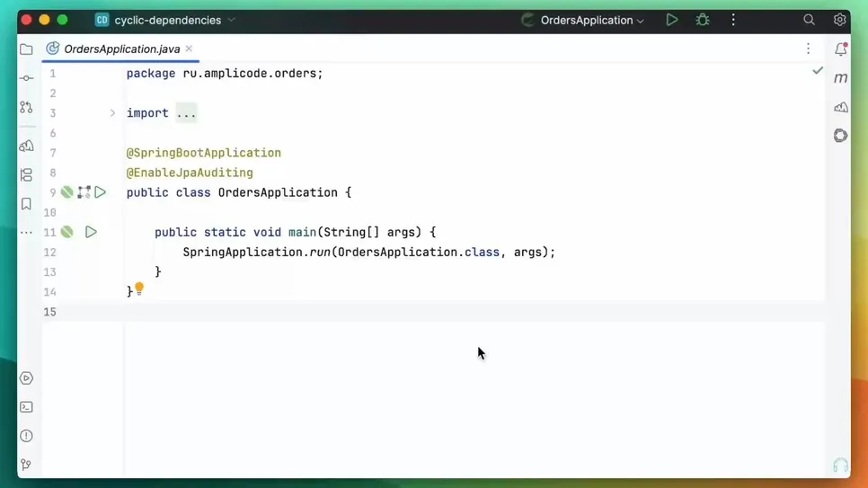This screenshot has width=868, height=488.
Task: Expand the folded import section chevron
Action: click(x=112, y=113)
